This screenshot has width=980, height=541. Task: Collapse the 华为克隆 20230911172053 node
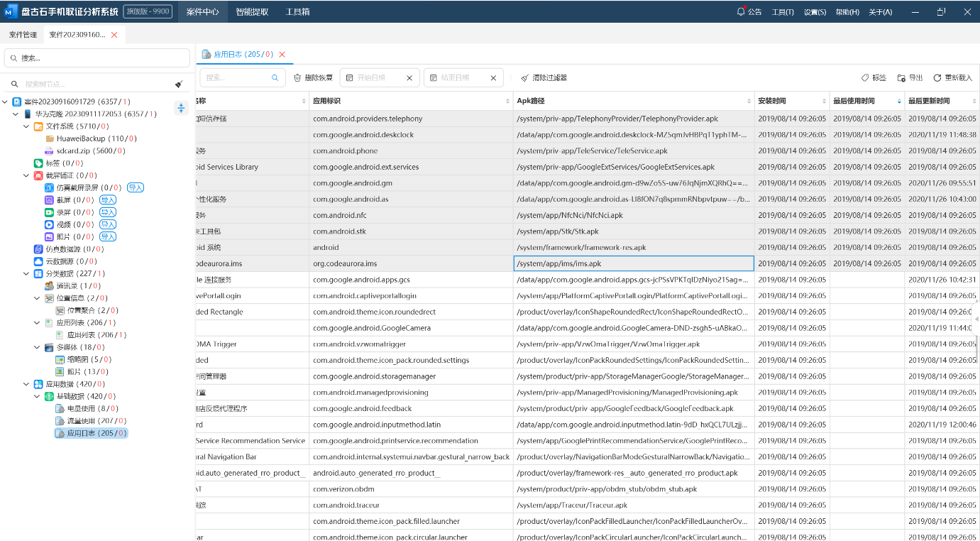click(16, 114)
